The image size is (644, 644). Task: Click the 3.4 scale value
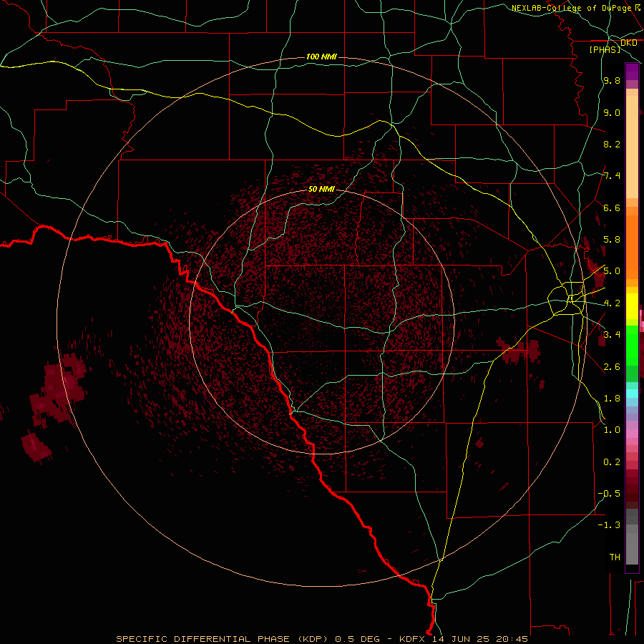coord(612,335)
